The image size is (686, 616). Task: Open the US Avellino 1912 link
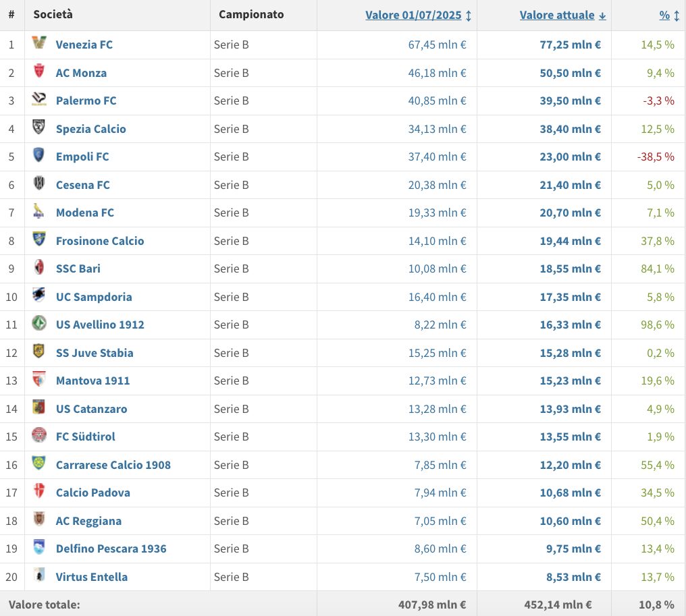(100, 325)
